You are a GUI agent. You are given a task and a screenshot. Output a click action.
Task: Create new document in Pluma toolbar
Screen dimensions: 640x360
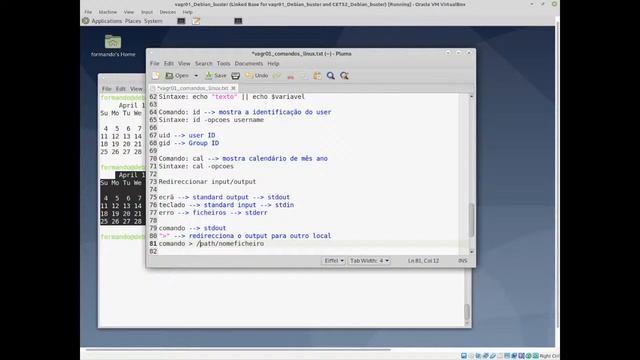[156, 76]
